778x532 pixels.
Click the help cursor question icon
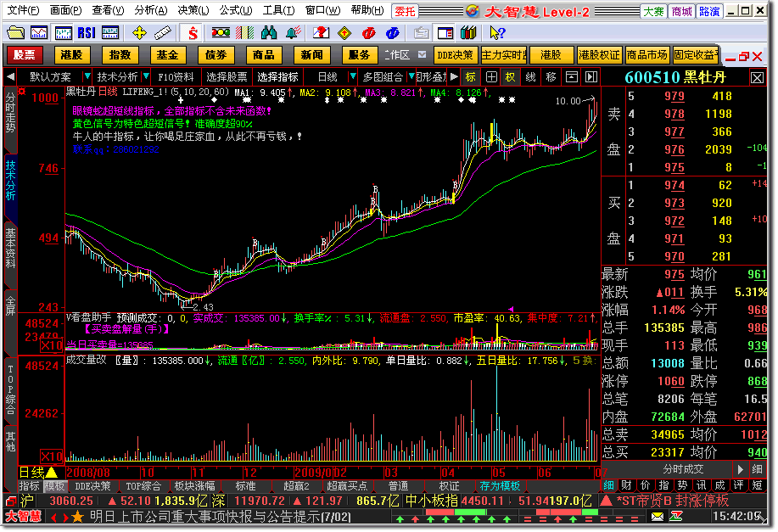496,33
